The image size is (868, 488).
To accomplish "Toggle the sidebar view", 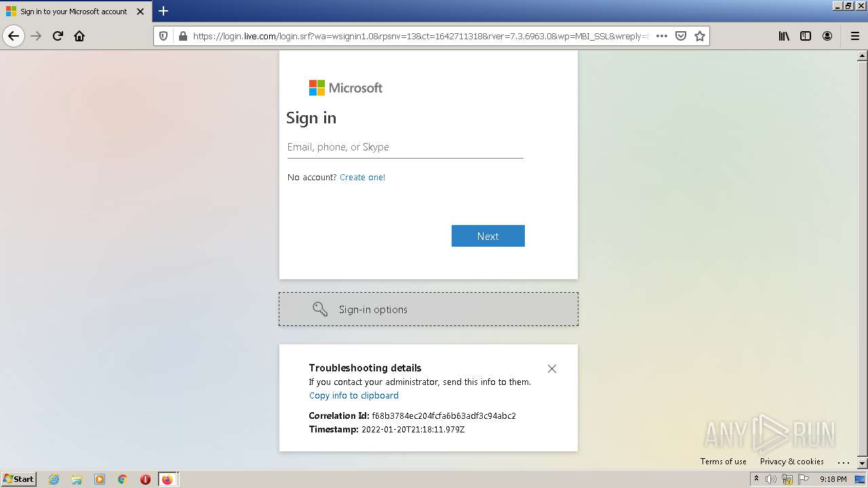I will 806,36.
